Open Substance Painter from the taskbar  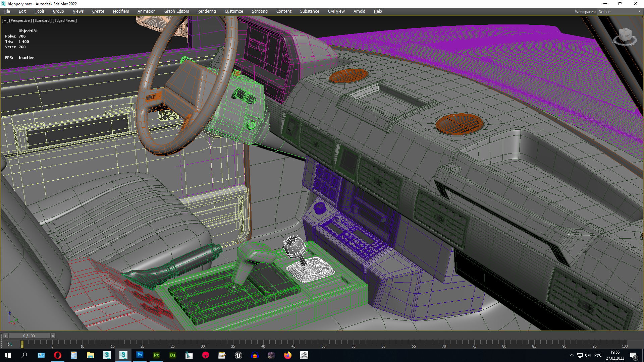[156, 355]
